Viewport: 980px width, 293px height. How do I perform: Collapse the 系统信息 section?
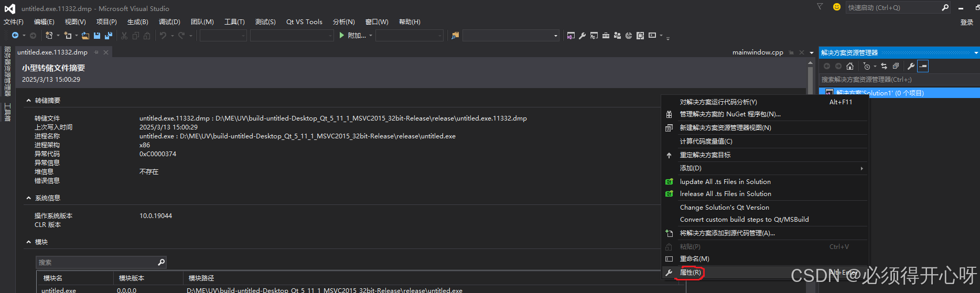29,198
